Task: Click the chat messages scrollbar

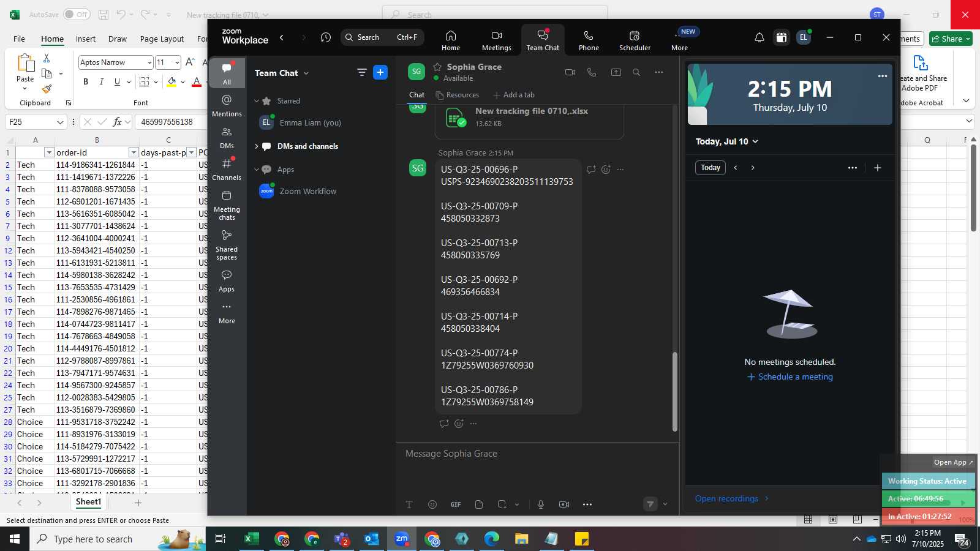Action: (x=675, y=392)
